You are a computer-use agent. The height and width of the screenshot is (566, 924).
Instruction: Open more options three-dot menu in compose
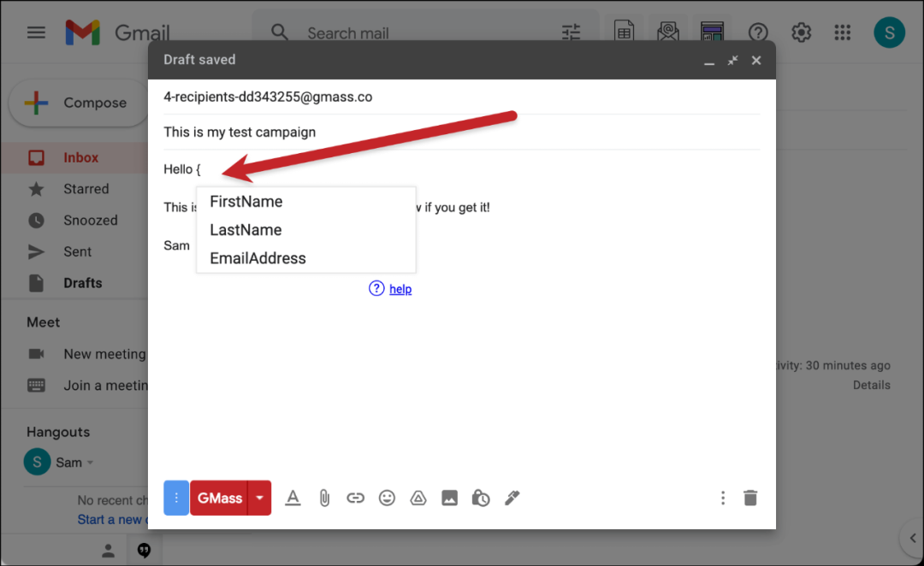tap(723, 498)
